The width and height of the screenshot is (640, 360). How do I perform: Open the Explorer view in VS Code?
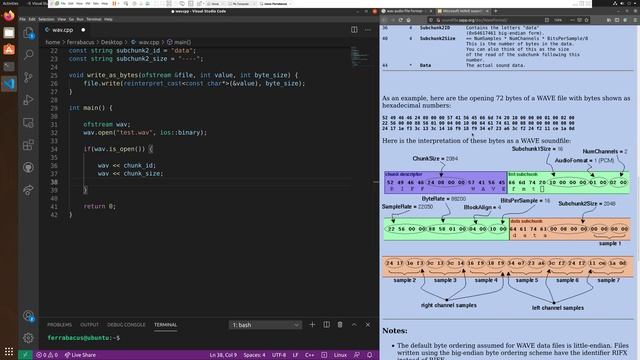click(28, 33)
